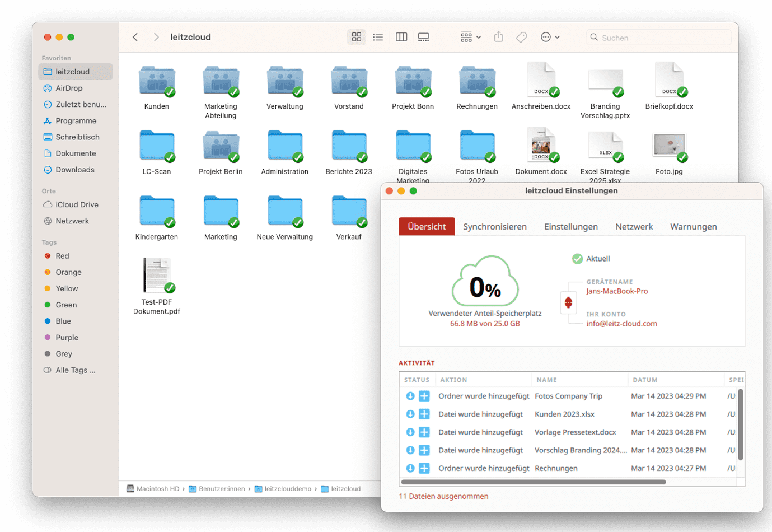Open the Share icon in the toolbar
This screenshot has width=772, height=532.
[x=499, y=36]
